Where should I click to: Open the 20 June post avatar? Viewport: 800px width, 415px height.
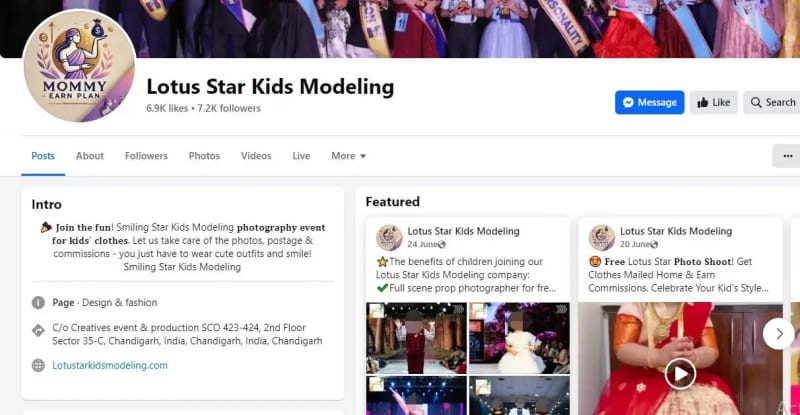tap(602, 237)
